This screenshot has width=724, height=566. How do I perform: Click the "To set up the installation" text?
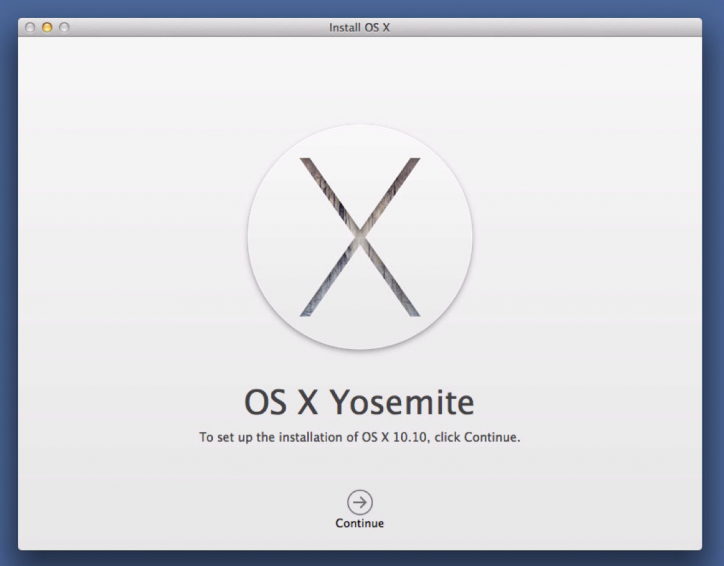pos(360,437)
